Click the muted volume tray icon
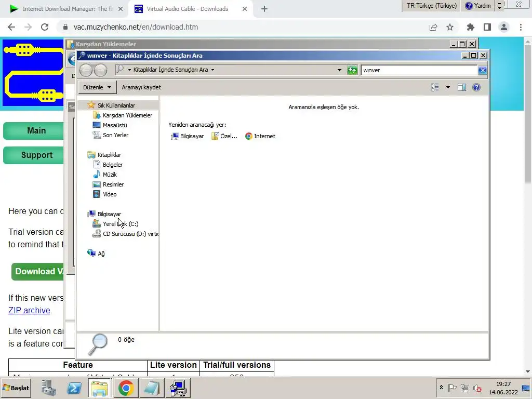The height and width of the screenshot is (399, 532). tap(477, 388)
